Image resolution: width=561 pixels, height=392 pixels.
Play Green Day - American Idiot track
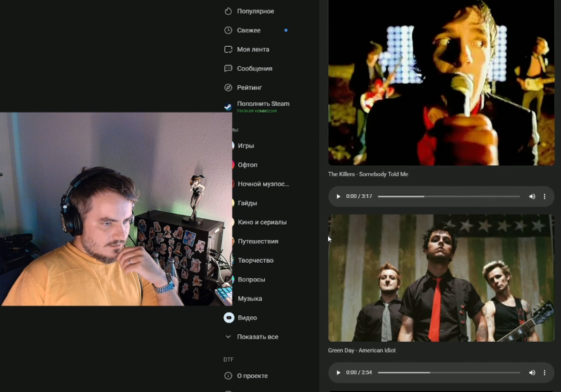coord(338,373)
